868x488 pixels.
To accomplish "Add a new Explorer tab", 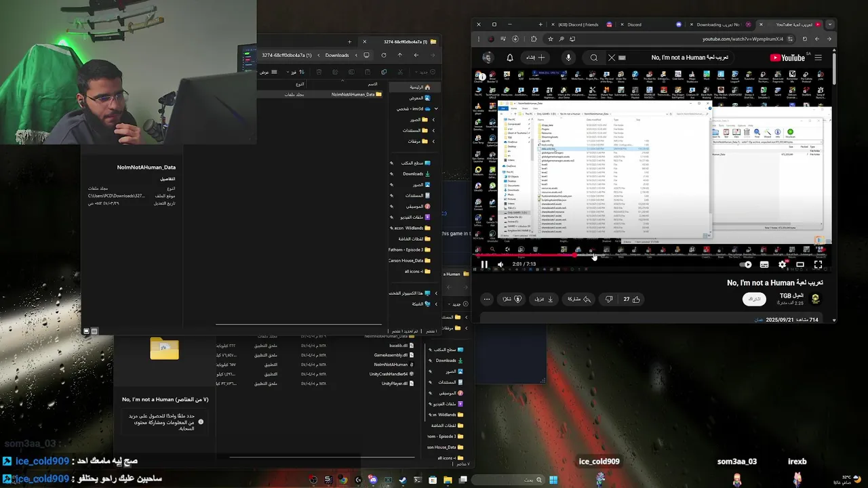I will (x=350, y=41).
